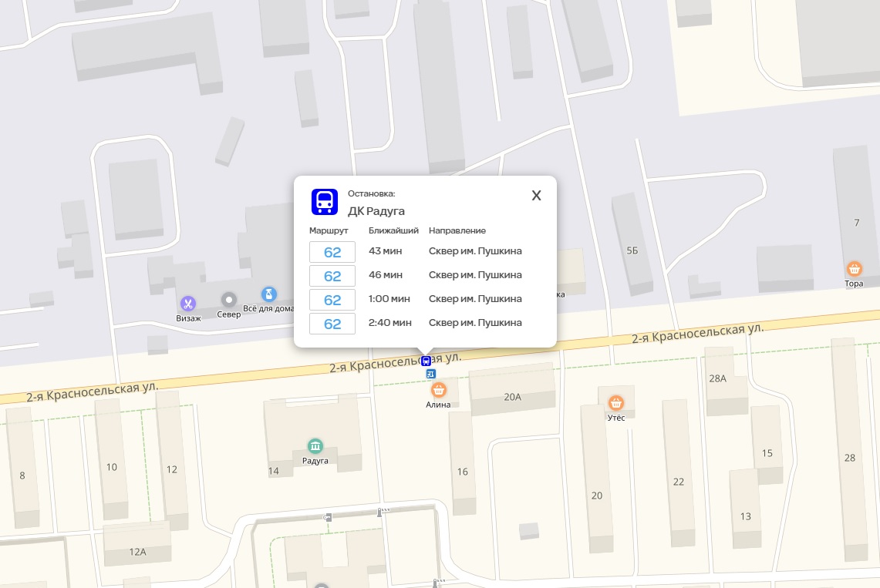
Task: Click the blue bus icon in popup header
Action: coord(325,202)
